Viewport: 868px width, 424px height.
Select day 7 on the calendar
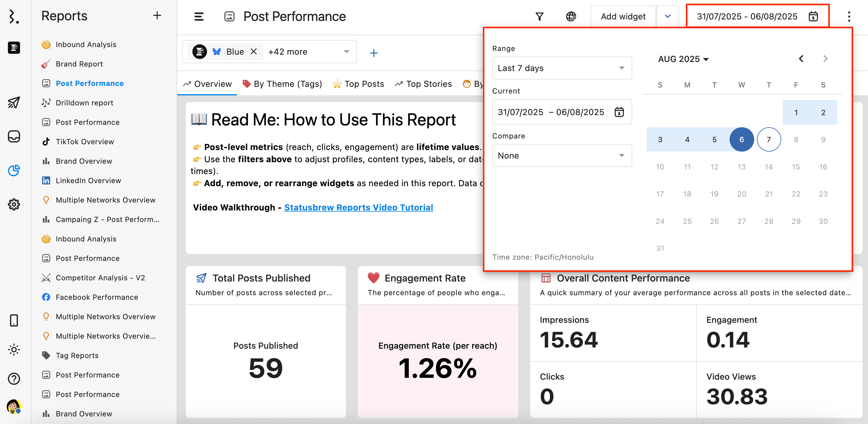[768, 139]
